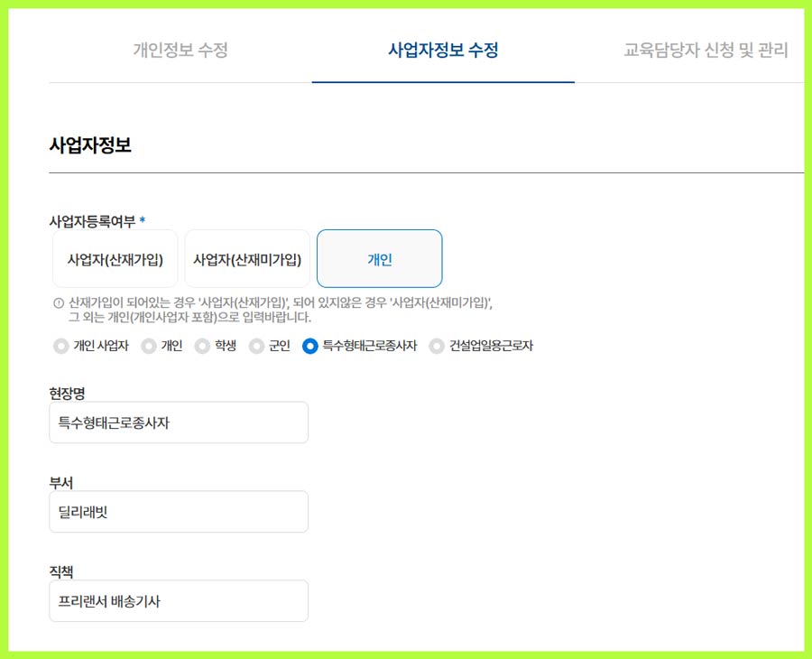Click inside the 현장명 input field
Image resolution: width=812 pixels, height=659 pixels.
coord(178,422)
